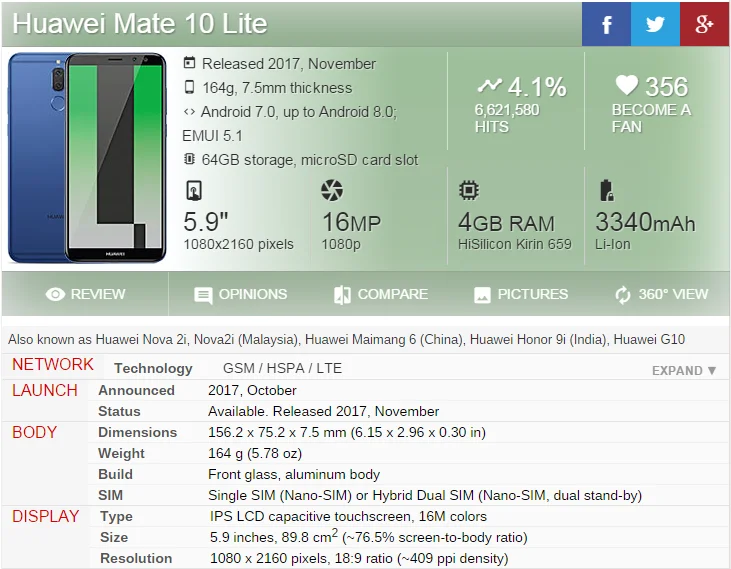This screenshot has width=731, height=569.
Task: Click the 16MP camera figure
Action: tap(352, 222)
